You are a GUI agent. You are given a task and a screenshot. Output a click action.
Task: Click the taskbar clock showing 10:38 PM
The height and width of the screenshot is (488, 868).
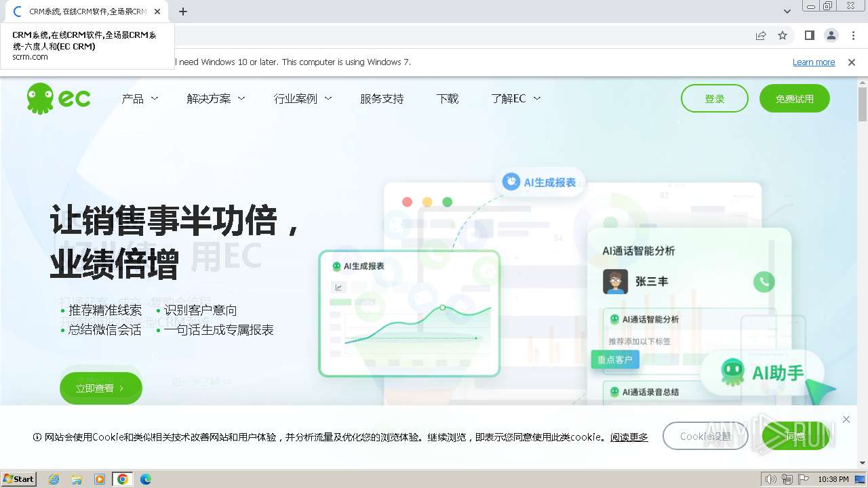[x=833, y=479]
